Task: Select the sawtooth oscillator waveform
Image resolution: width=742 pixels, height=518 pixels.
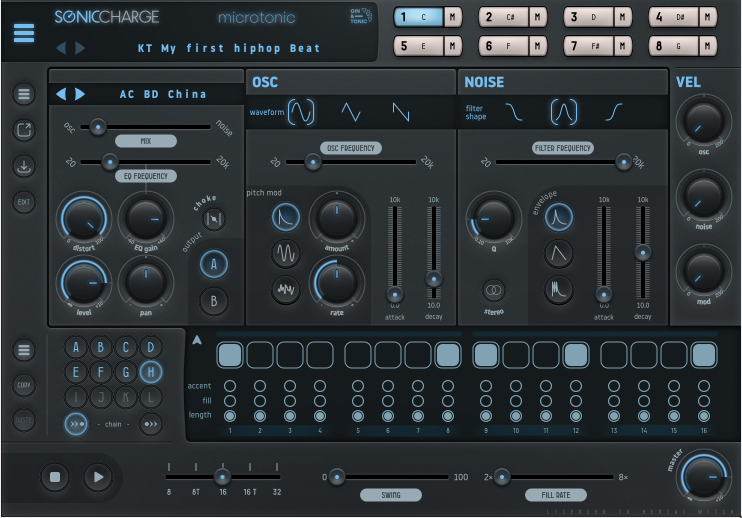Action: (401, 112)
